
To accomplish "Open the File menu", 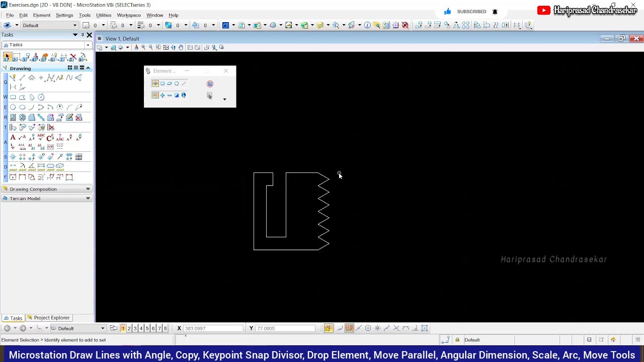I will [x=10, y=15].
